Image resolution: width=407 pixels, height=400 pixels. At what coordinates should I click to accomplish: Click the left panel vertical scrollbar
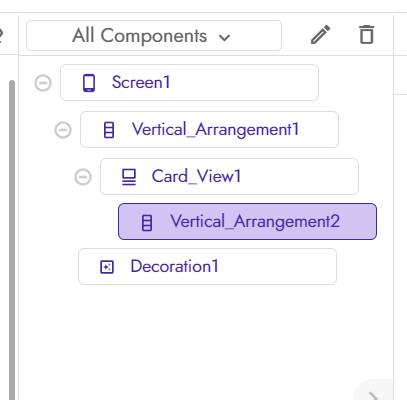point(12,240)
